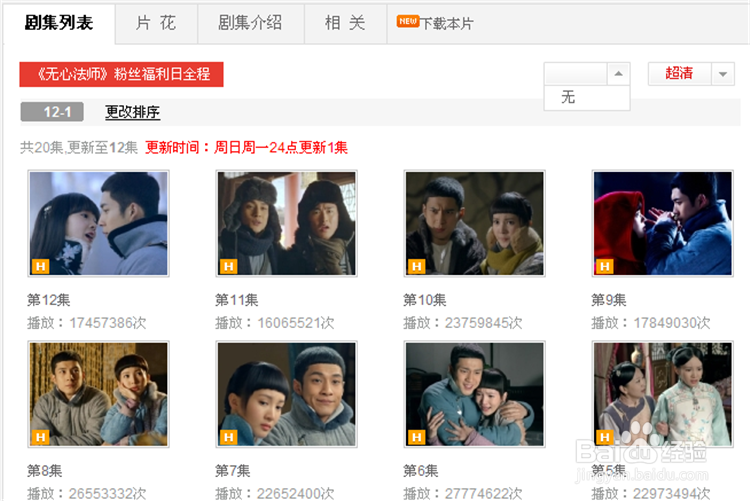Viewport: 750px width, 501px height.
Task: Click the 共20集,更新至12集 text
Action: click(x=79, y=147)
